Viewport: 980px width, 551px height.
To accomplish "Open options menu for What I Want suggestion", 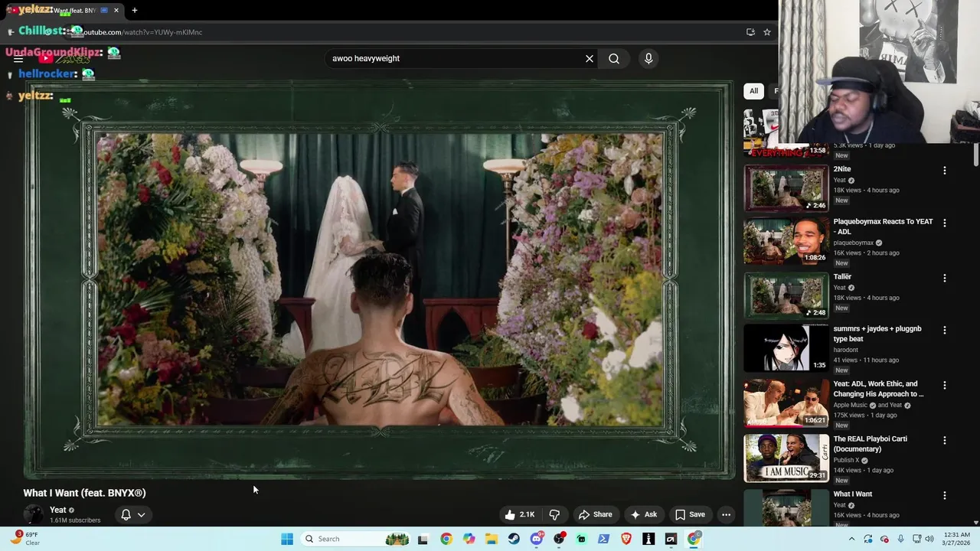I will pos(944,495).
